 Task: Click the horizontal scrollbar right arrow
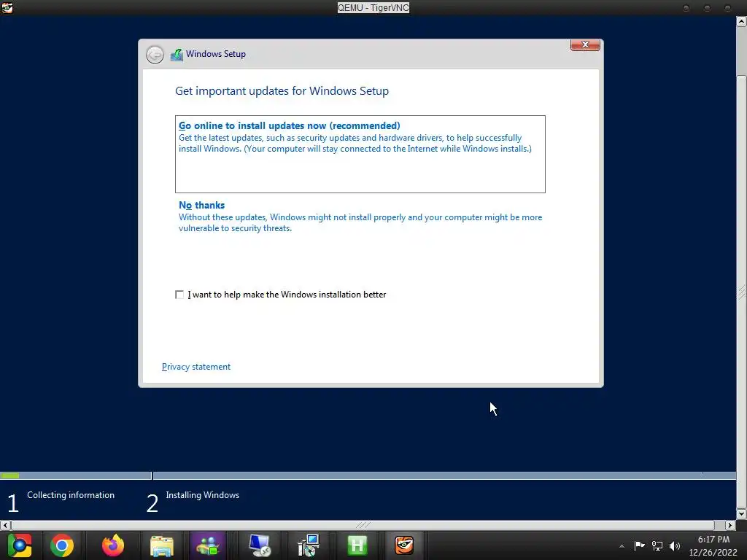730,525
